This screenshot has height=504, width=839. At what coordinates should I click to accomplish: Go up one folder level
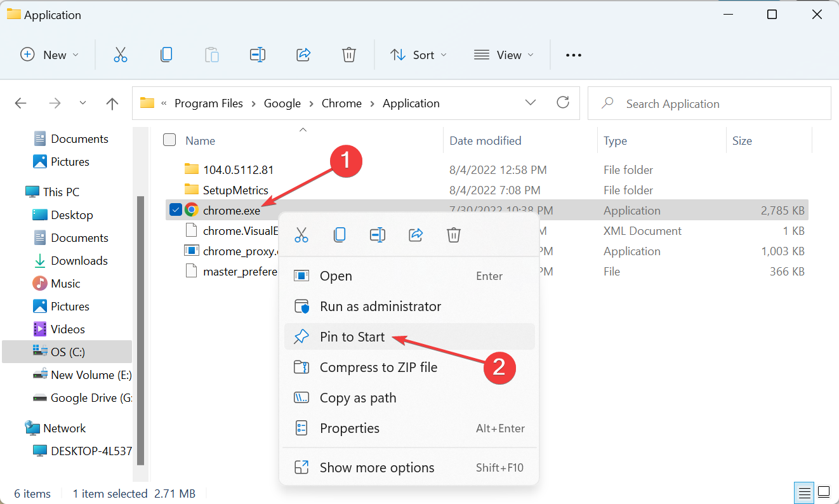click(x=112, y=103)
